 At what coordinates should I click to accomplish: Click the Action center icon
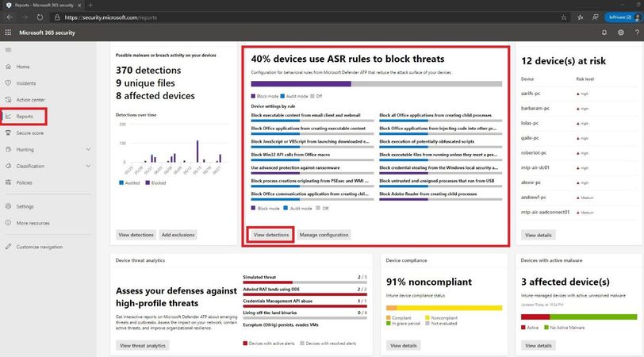tap(8, 99)
